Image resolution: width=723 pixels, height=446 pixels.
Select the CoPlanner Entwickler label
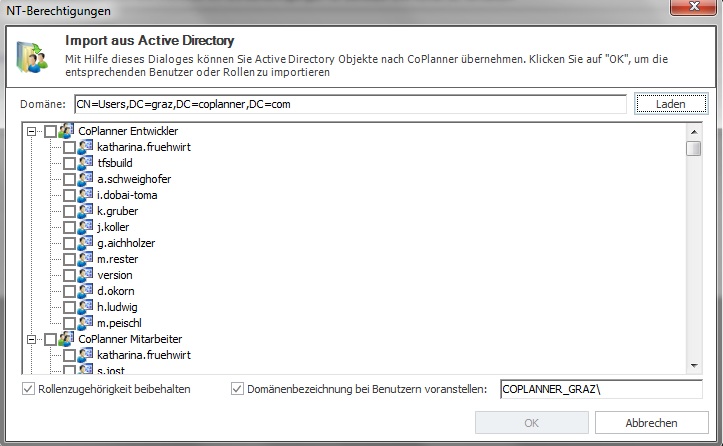(128, 131)
